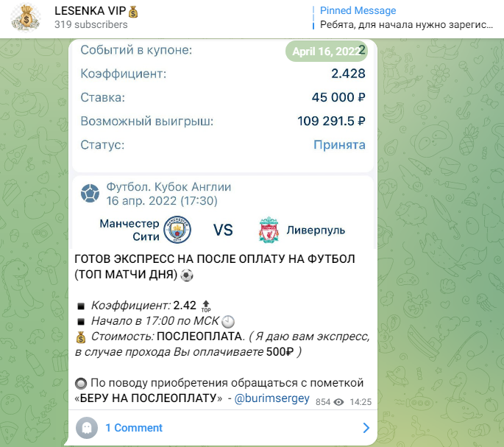Click the money bag emoji beside Стоимость

[x=81, y=337]
